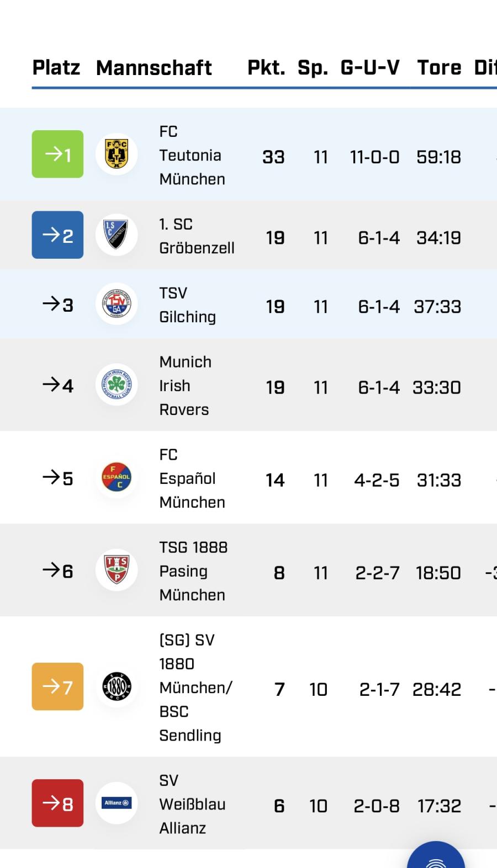The width and height of the screenshot is (497, 868).
Task: Open the FC Teutonia München team name
Action: (x=192, y=155)
